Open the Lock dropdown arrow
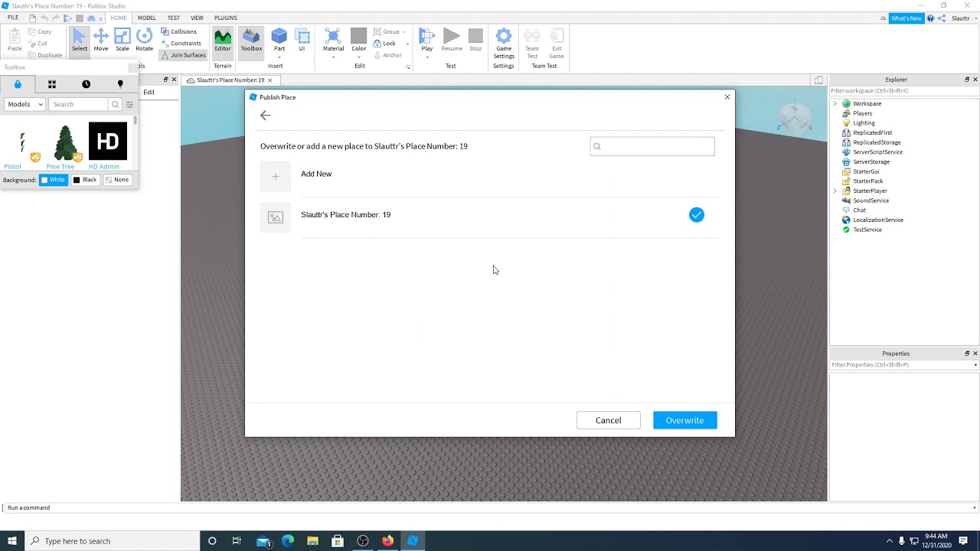980x551 pixels. 407,44
